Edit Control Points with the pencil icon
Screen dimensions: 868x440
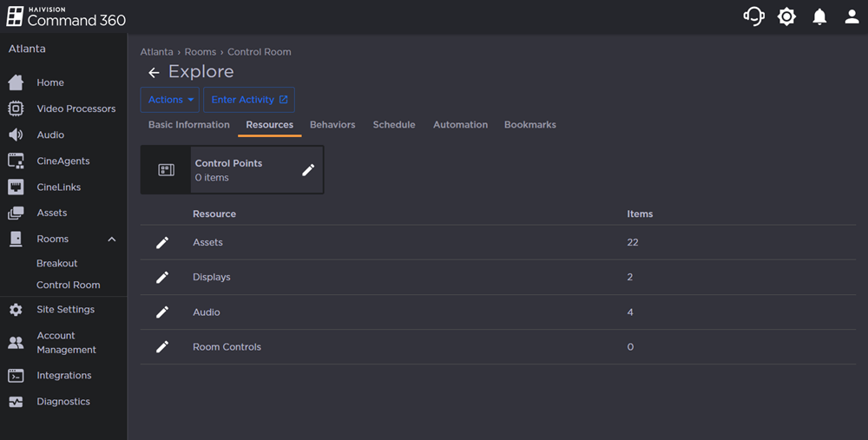[308, 170]
